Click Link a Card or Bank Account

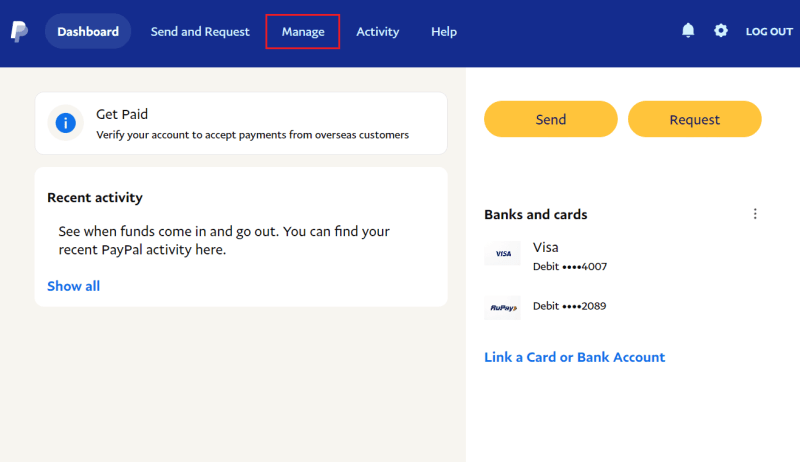pos(574,357)
